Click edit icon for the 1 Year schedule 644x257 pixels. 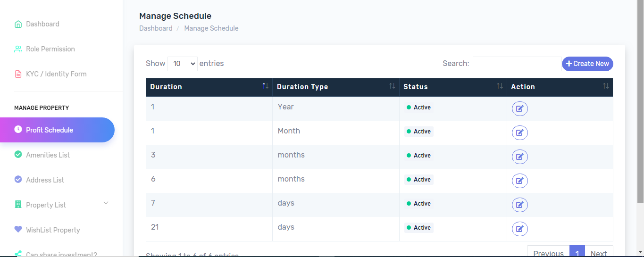pos(519,109)
